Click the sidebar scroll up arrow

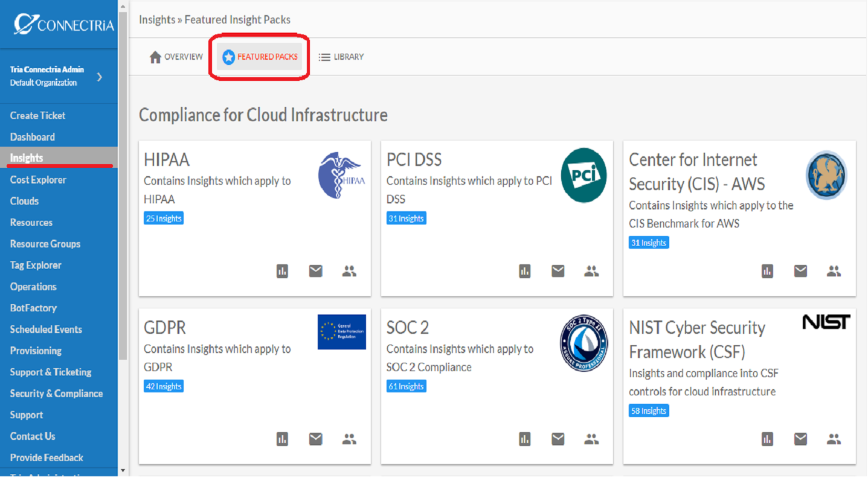tap(123, 7)
